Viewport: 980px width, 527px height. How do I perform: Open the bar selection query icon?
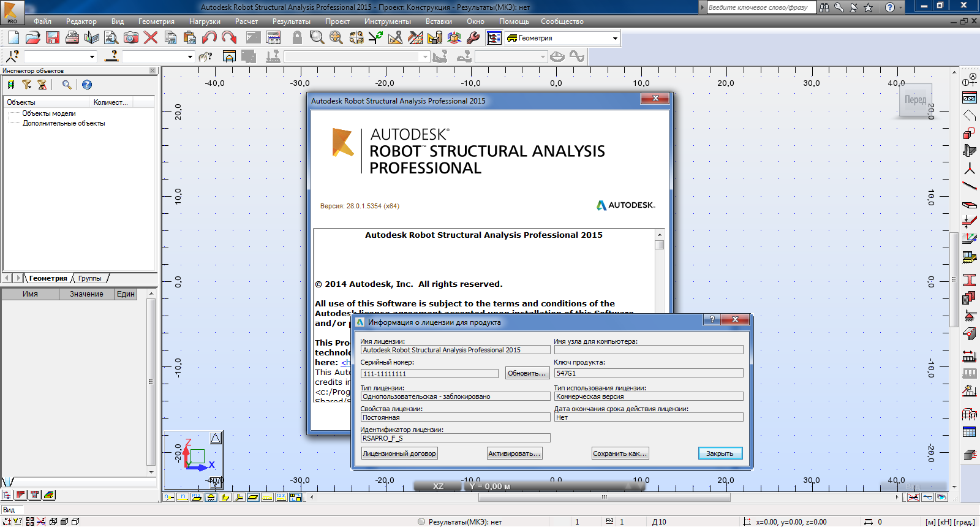[x=111, y=56]
